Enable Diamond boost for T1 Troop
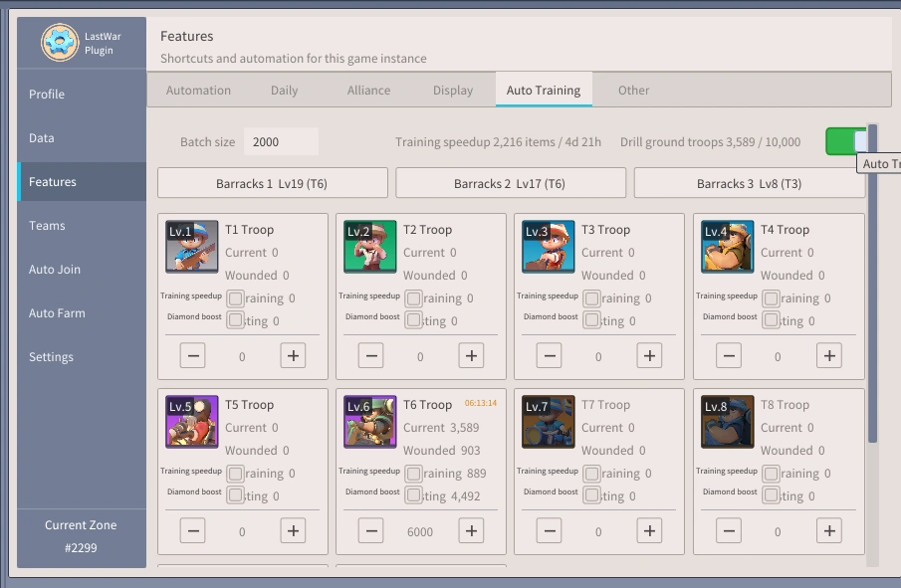The height and width of the screenshot is (588, 901). click(235, 319)
